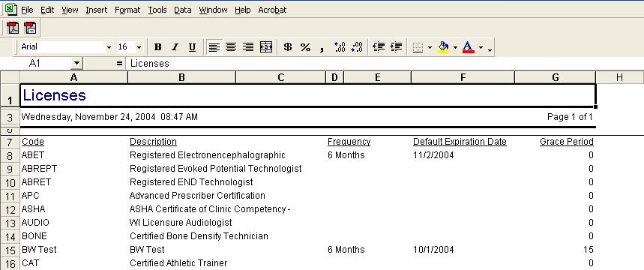Align text right
644x270 pixels.
[x=248, y=47]
